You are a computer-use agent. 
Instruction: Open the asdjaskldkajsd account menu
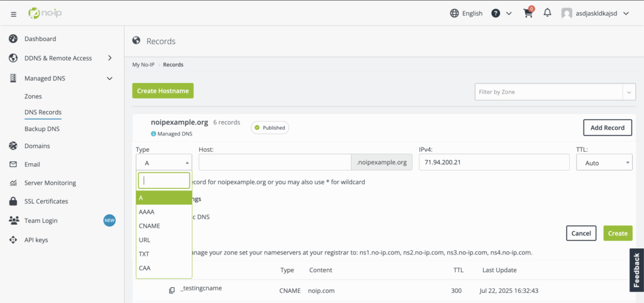click(595, 13)
